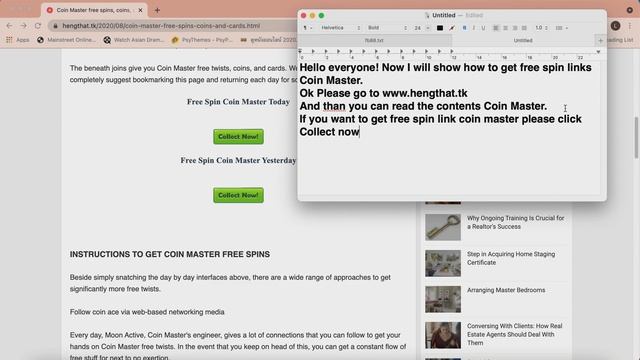This screenshot has width=640, height=360.
Task: Open the Reading List button in Chrome
Action: point(620,40)
